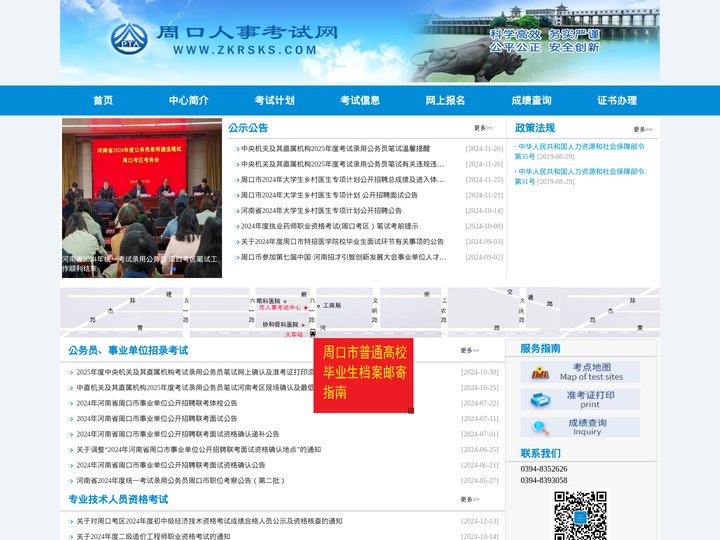The height and width of the screenshot is (540, 720).
Task: Open 事业单位联考面试资格确认递补公告
Action: (178, 434)
